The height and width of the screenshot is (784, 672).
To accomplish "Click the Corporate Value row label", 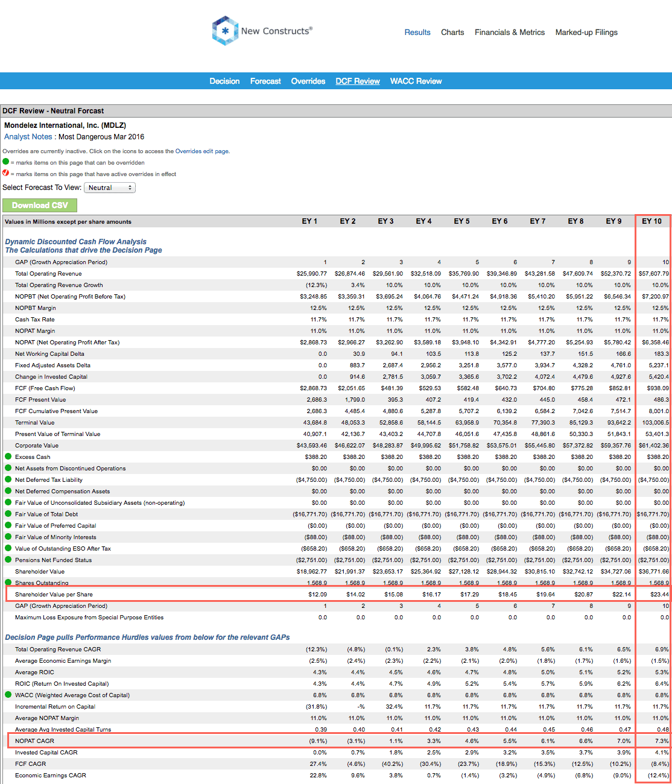I will 37,446.
